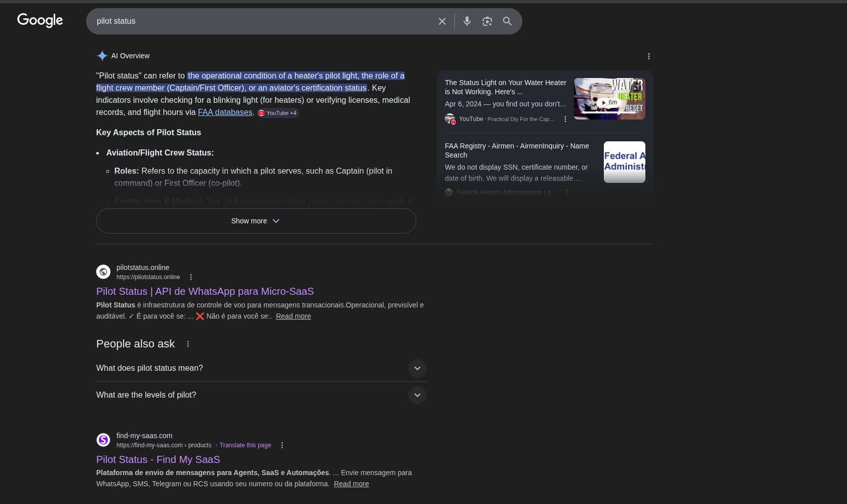Open 'FAA Registry - Airmen' source card
The width and height of the screenshot is (847, 504).
pyautogui.click(x=517, y=150)
